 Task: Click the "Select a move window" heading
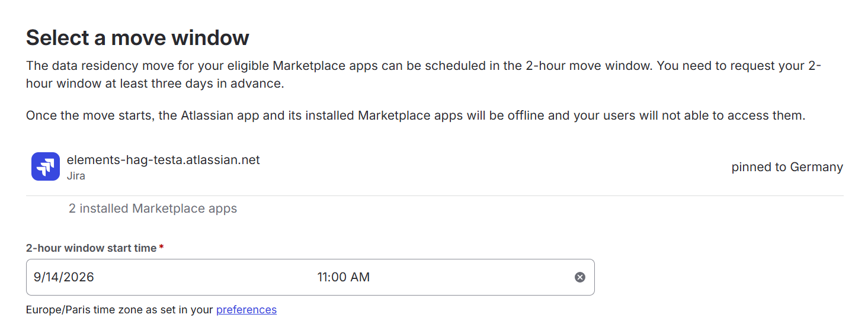click(x=137, y=37)
